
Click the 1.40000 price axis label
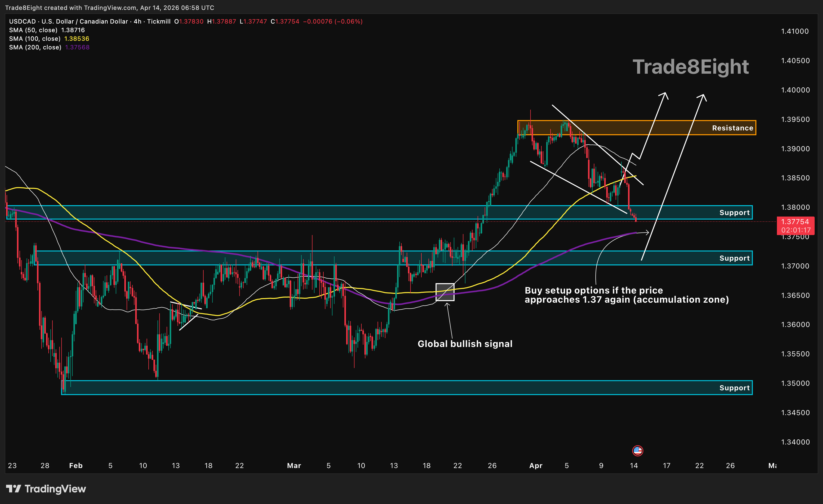point(795,90)
